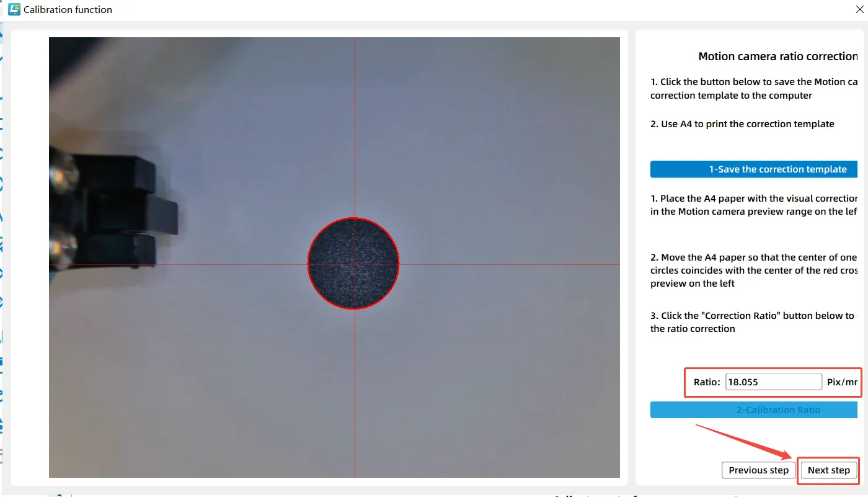Screen dimensions: 868x497
Task: Click the Place the A4 paper instruction
Action: 753,205
